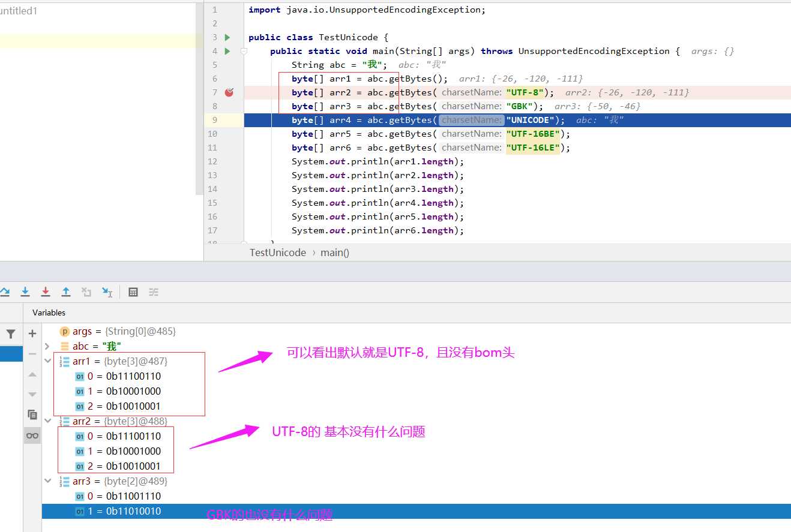
Task: Collapse the arr3 array node
Action: [x=47, y=481]
